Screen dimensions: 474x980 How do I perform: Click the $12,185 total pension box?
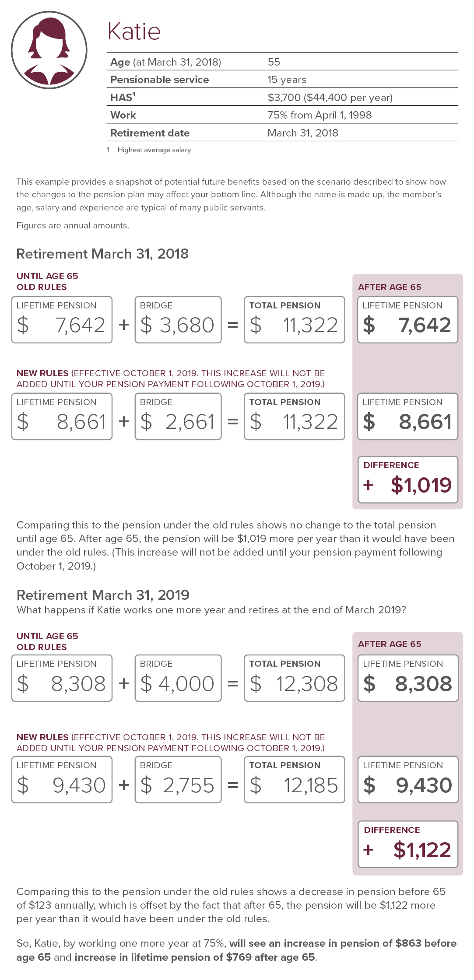(x=294, y=780)
